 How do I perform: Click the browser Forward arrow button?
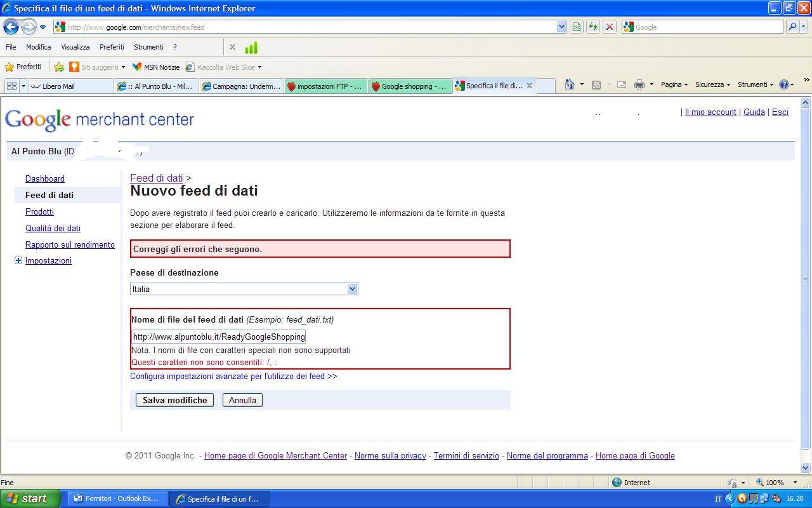(29, 27)
